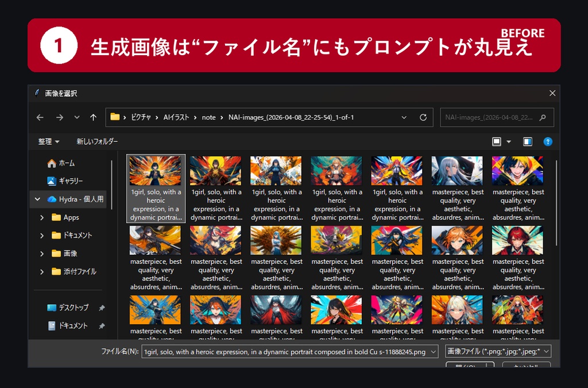588x388 pixels.
Task: Open the 整理 menu
Action: (49, 141)
